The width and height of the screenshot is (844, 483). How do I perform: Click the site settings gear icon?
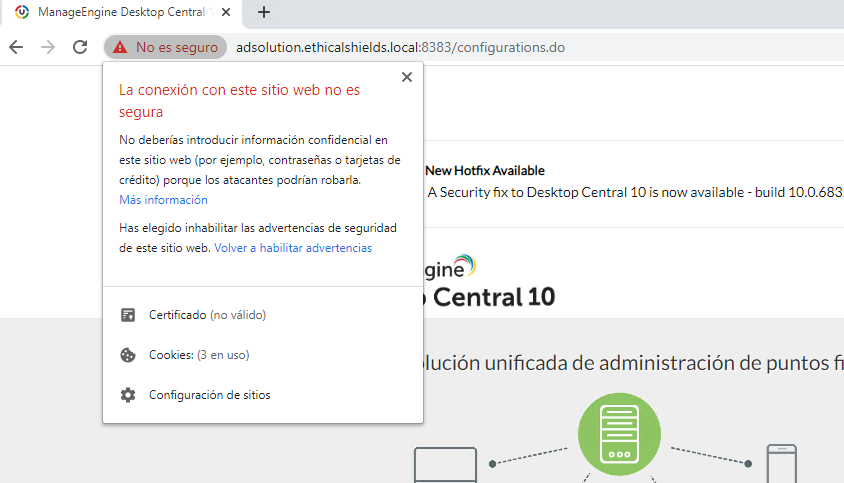point(128,395)
